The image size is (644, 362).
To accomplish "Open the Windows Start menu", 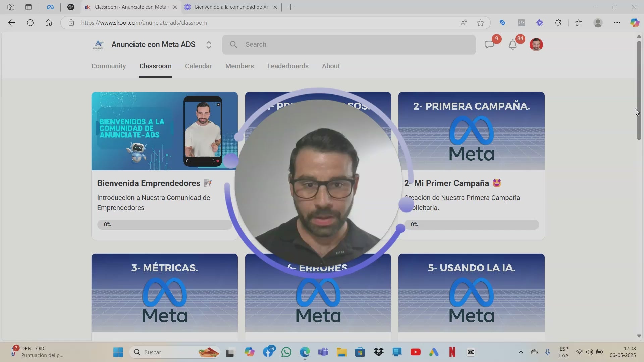I will (118, 352).
